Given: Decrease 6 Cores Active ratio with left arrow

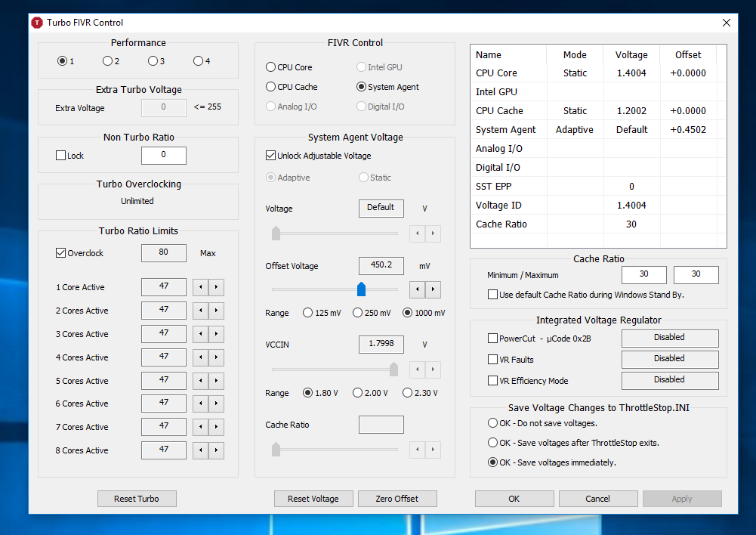Looking at the screenshot, I should click(200, 404).
